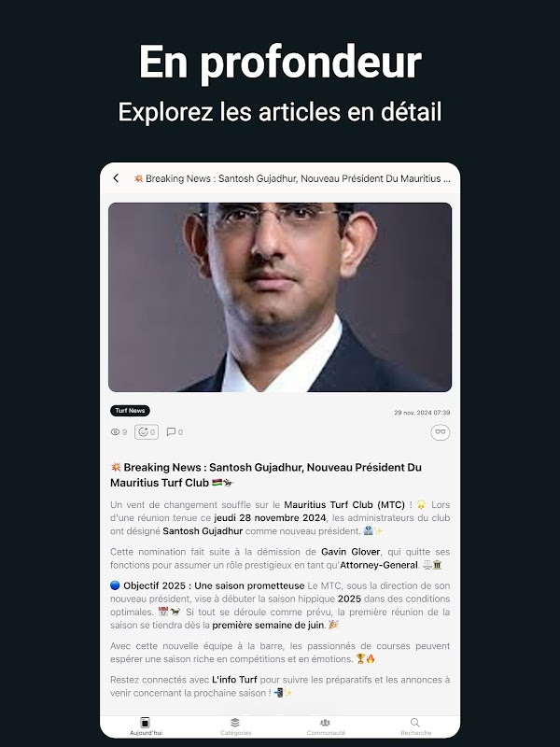Tap the truncated article title in header
Image resolution: width=560 pixels, height=747 pixels.
click(291, 178)
